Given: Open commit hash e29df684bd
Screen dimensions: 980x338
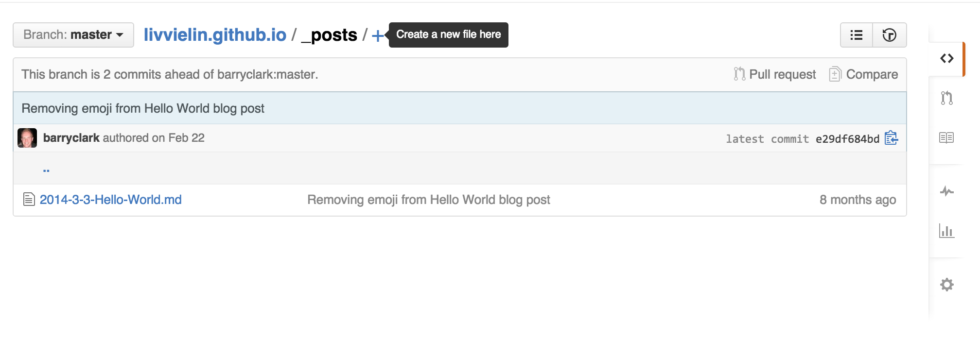Looking at the screenshot, I should pyautogui.click(x=847, y=139).
